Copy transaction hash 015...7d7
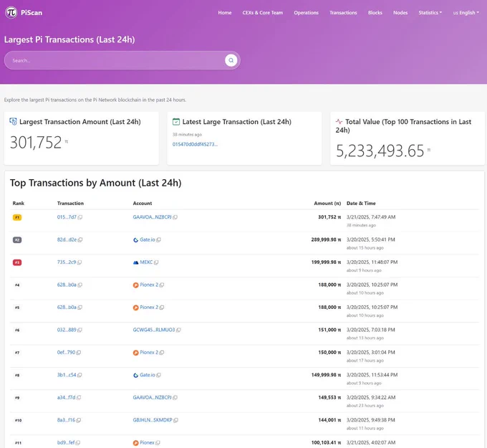Screen dimensions: 487x448 point(80,217)
